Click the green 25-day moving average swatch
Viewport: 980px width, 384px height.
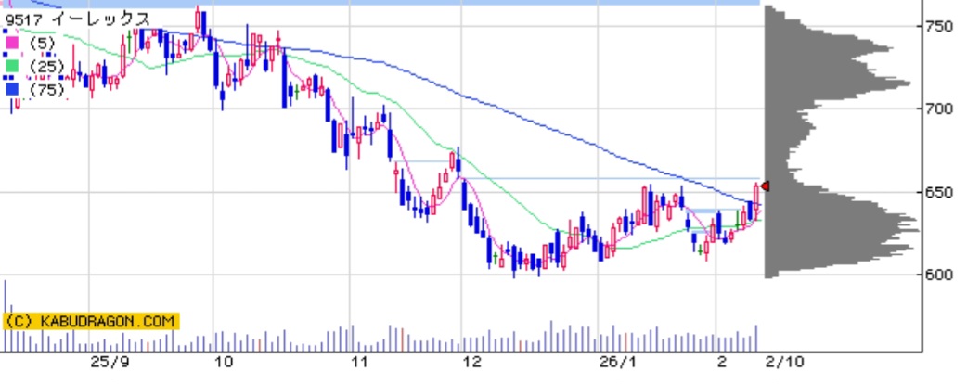[x=12, y=66]
